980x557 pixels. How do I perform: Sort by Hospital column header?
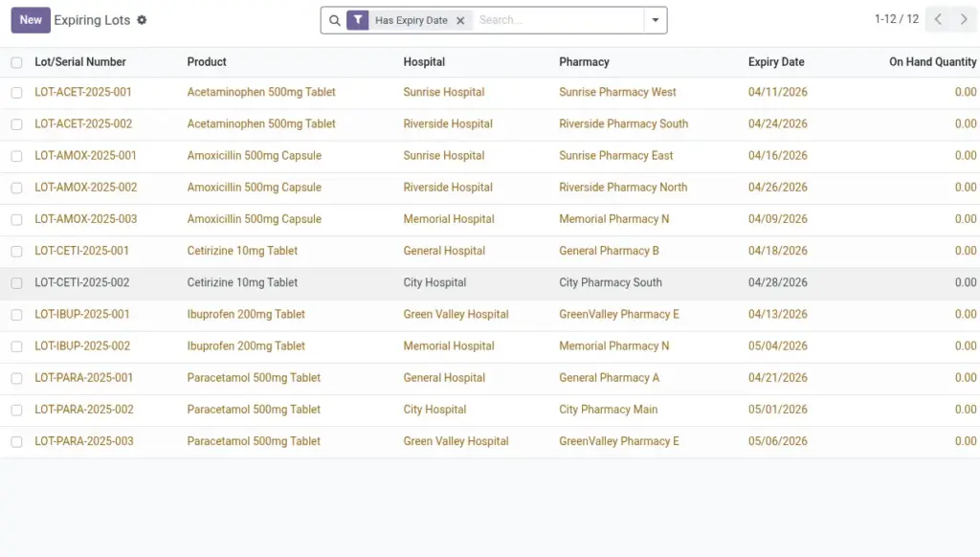click(424, 62)
